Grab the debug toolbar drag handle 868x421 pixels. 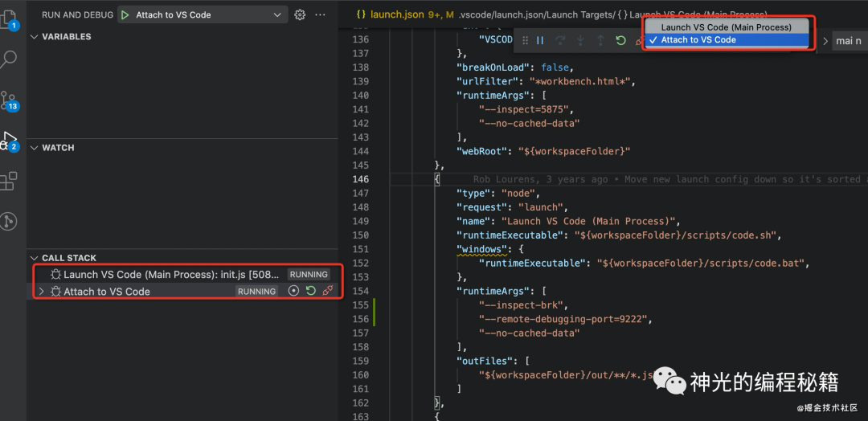point(526,40)
